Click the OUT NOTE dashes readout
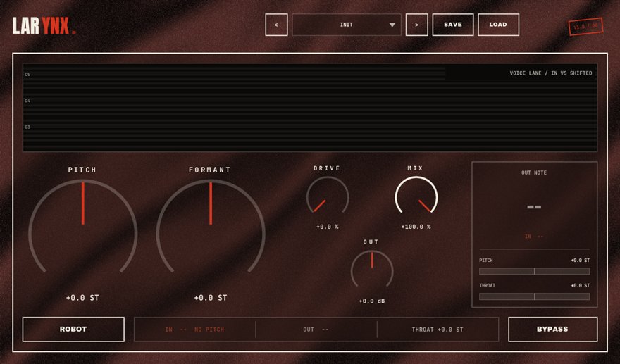 click(534, 207)
